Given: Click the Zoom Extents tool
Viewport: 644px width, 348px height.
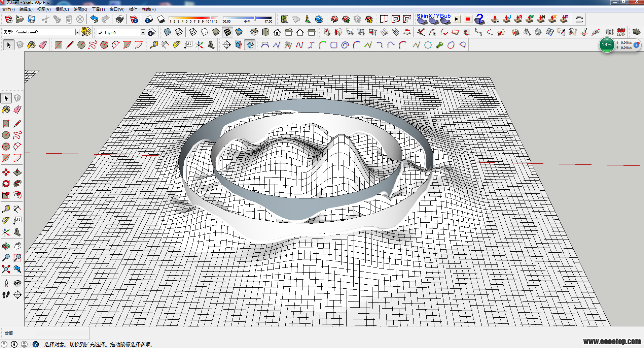Looking at the screenshot, I should tap(6, 269).
